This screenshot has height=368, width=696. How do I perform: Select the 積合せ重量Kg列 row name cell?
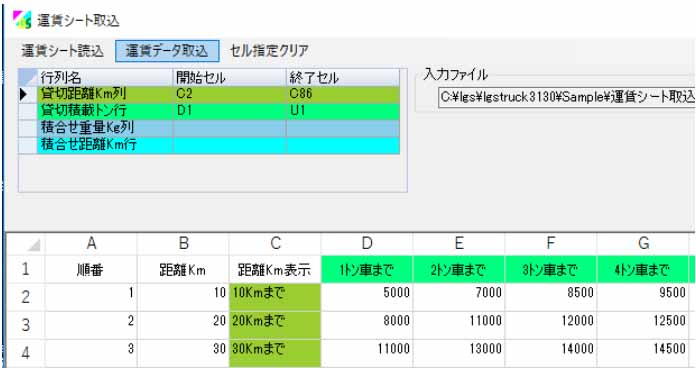(105, 128)
